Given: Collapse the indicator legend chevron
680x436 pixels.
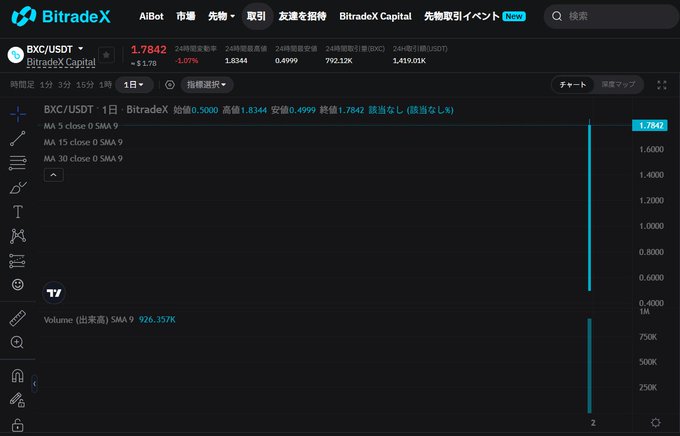Looking at the screenshot, I should [54, 175].
